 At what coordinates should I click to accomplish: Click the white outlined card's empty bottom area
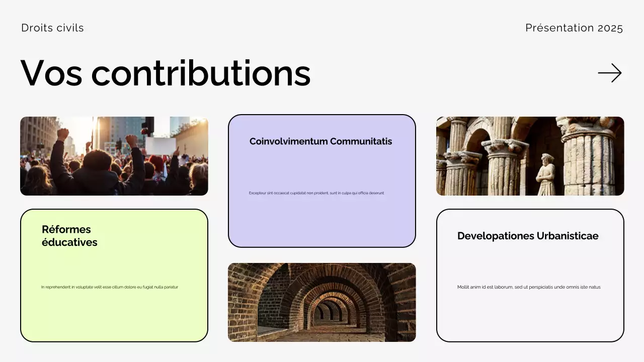click(x=530, y=317)
